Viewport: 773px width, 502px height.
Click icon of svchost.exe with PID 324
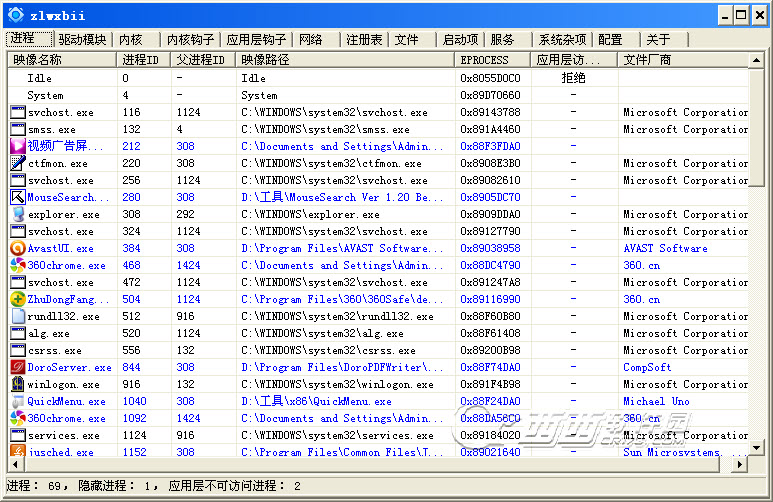pos(18,231)
